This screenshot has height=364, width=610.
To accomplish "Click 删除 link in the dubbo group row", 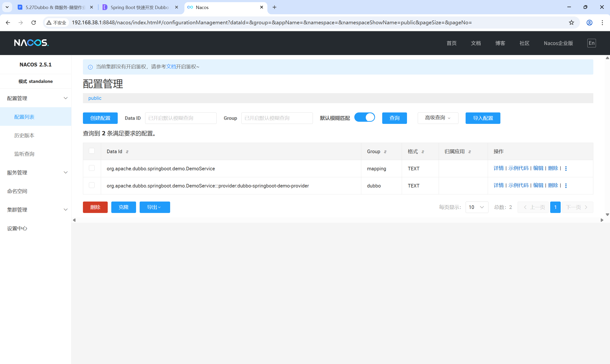I will (553, 185).
